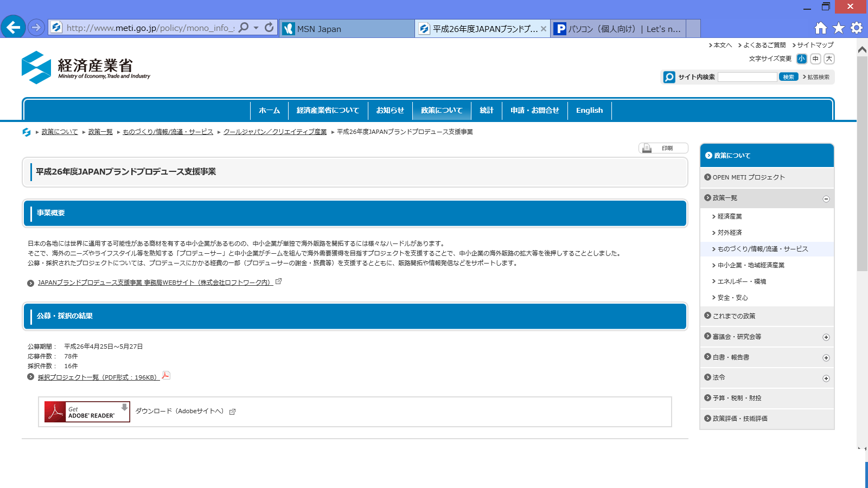Set font size to small (小)
868x488 pixels.
[802, 59]
